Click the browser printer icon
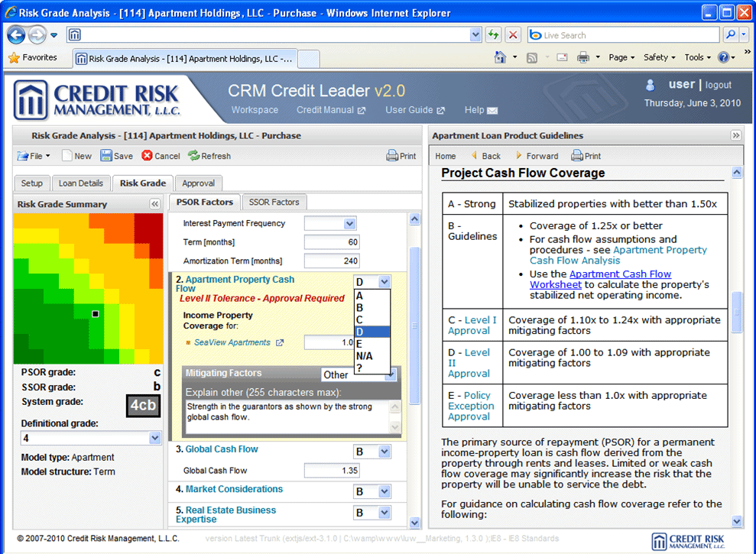 [583, 57]
